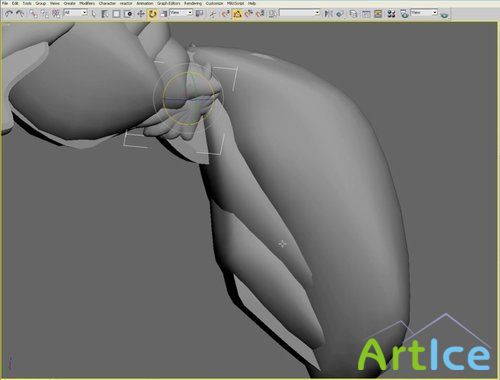Toggle the Window/Crossing selection mode
Image resolution: width=500 pixels, height=380 pixels.
(128, 14)
